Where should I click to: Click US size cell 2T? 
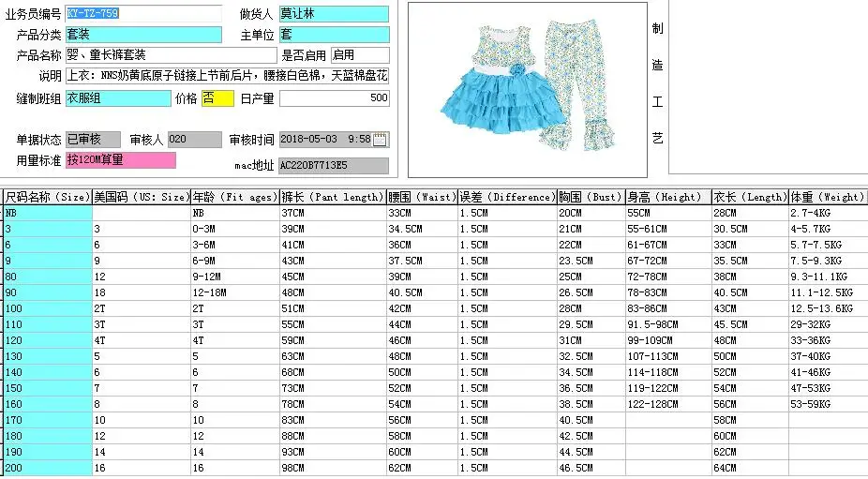[x=142, y=309]
